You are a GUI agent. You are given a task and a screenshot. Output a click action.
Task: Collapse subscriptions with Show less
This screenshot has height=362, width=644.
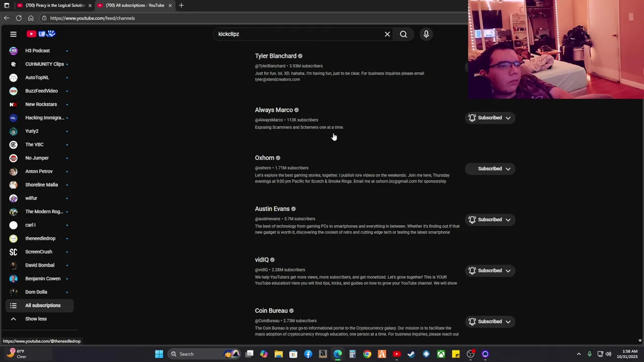39,319
